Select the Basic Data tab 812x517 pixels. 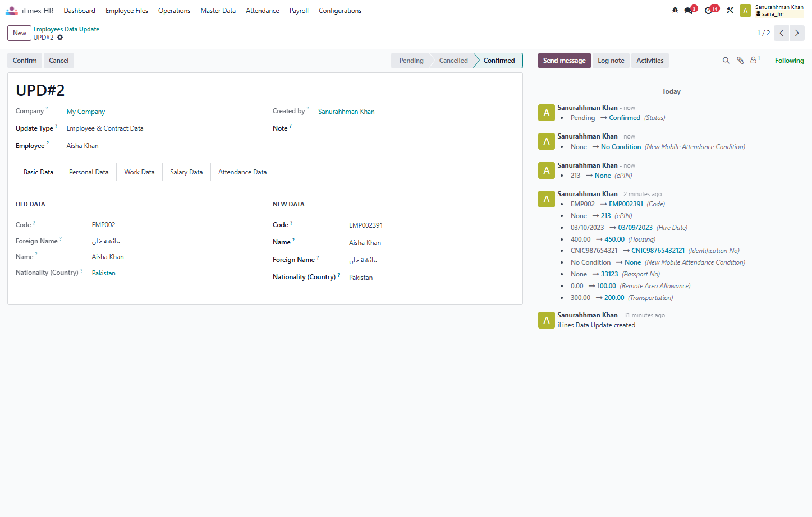(x=38, y=172)
